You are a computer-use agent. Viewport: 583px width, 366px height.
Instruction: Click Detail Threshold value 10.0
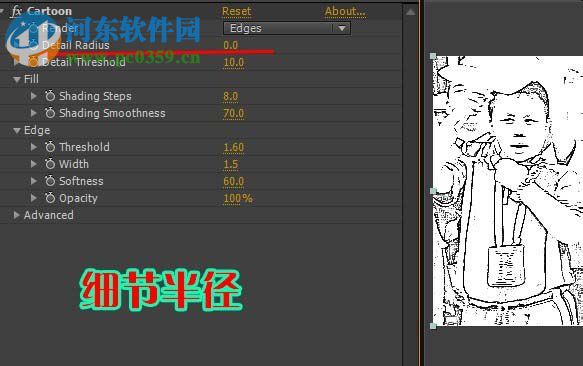pyautogui.click(x=233, y=62)
